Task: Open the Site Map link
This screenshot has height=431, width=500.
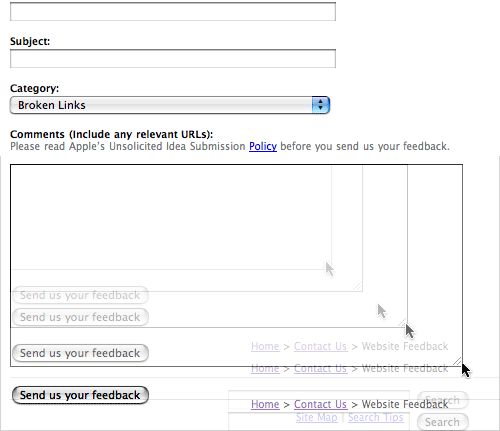Action: pos(316,417)
